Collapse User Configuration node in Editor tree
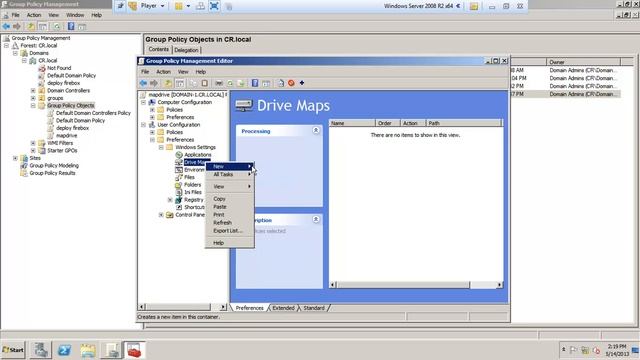 point(144,125)
